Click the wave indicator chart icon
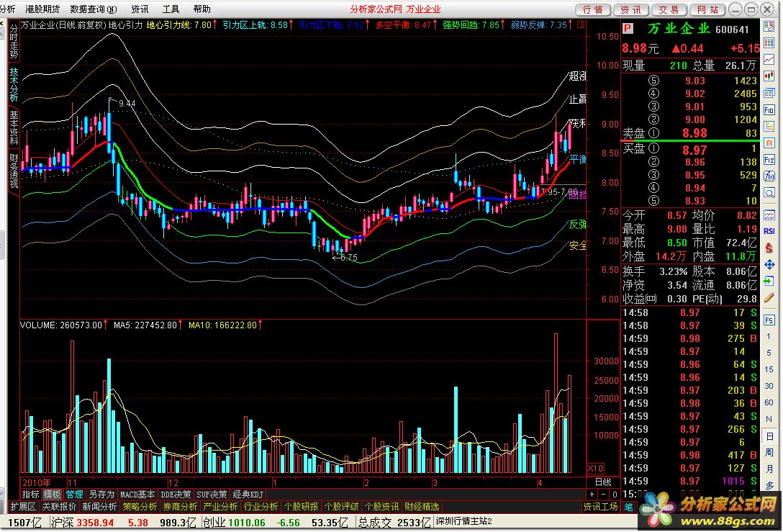783x532 pixels. [769, 215]
